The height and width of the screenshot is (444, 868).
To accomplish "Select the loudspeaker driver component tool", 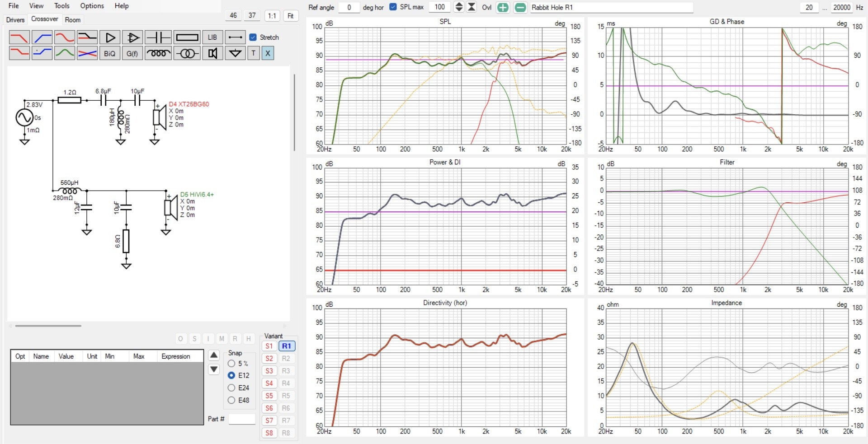I will click(212, 53).
